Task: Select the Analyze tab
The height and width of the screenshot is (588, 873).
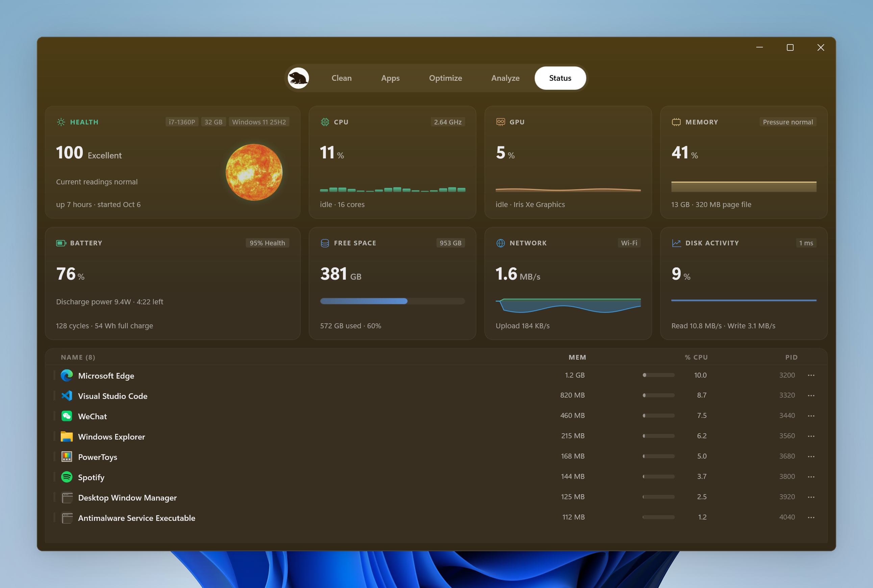Action: (505, 78)
